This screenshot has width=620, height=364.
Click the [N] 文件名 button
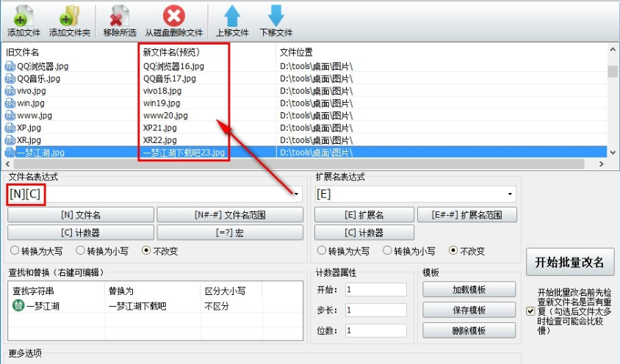81,215
